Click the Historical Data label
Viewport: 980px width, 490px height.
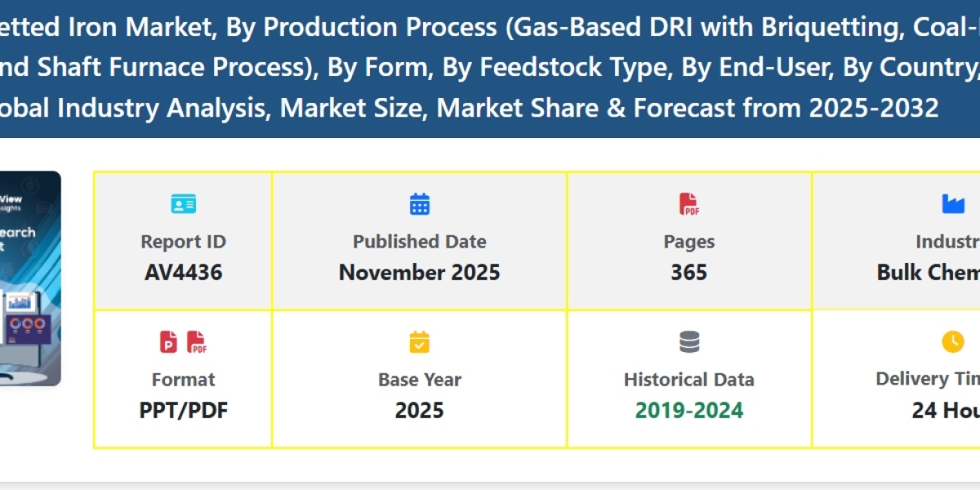[x=688, y=380]
